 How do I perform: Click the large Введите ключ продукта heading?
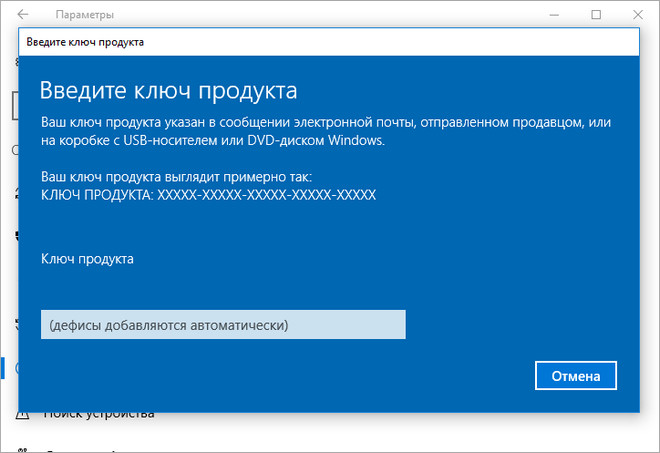168,91
